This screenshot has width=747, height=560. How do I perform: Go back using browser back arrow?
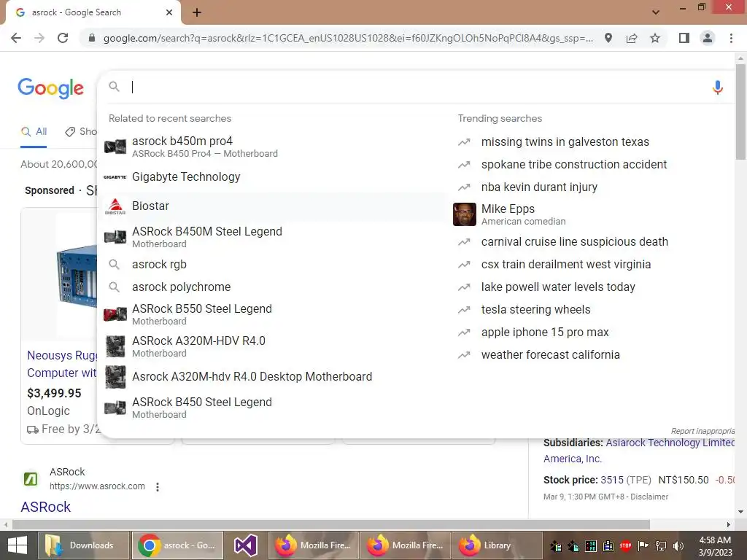[x=16, y=38]
